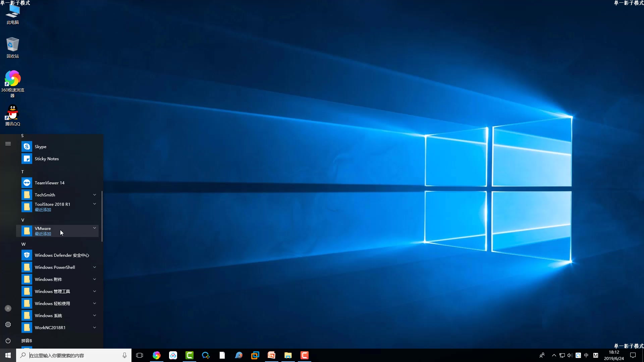644x362 pixels.
Task: Open Windows Defender security center
Action: (61, 255)
